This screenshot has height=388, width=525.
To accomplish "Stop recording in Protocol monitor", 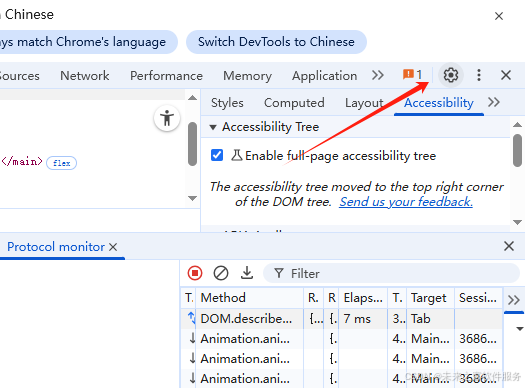I will pos(195,273).
